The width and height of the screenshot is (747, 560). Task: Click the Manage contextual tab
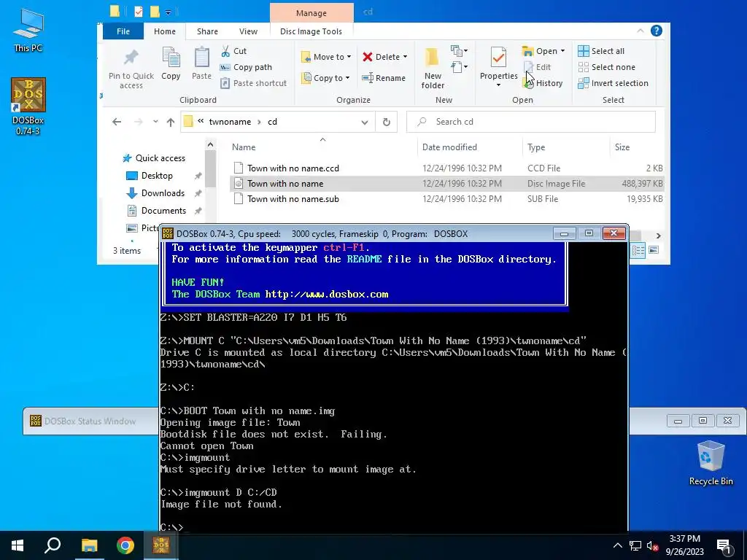(311, 13)
